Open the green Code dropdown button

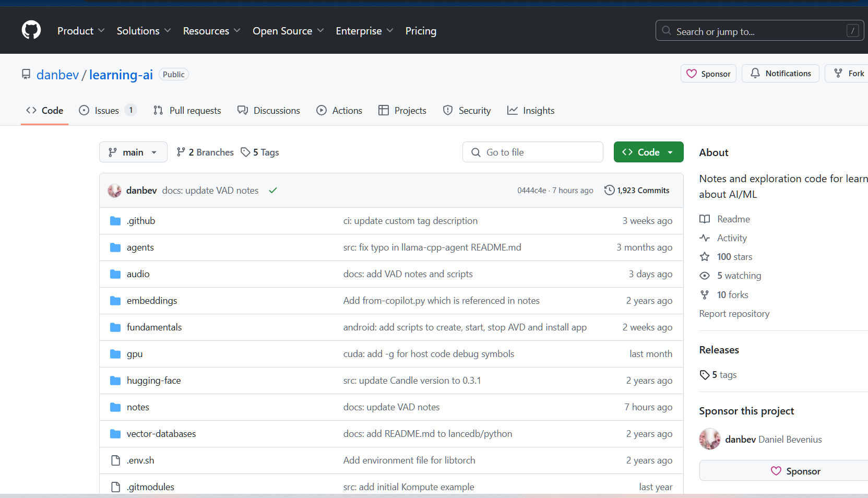tap(648, 152)
